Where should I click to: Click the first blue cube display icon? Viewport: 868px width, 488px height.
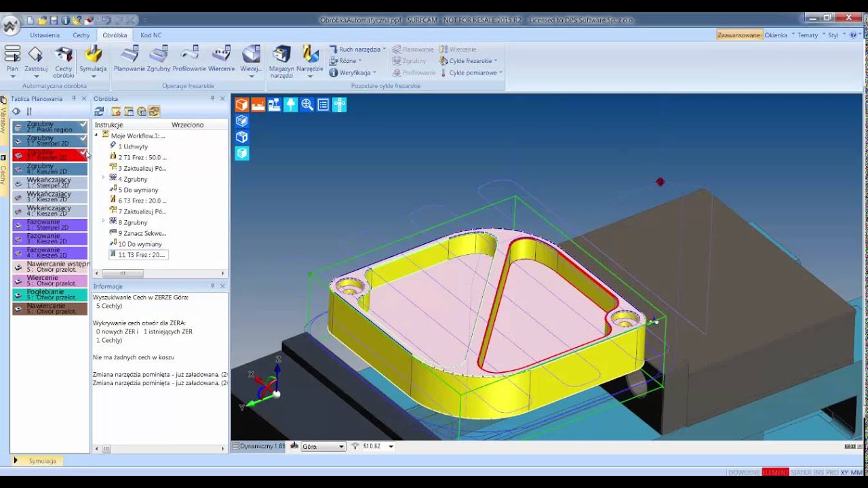click(242, 121)
